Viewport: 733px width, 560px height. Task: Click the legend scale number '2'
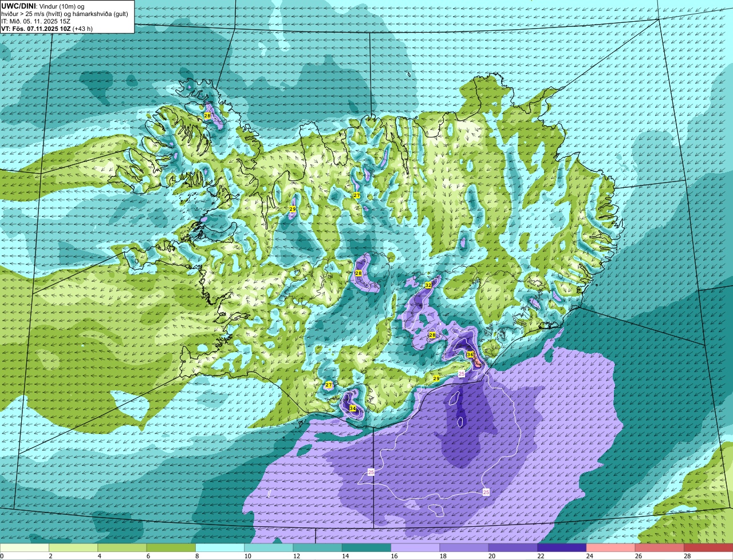tap(50, 556)
